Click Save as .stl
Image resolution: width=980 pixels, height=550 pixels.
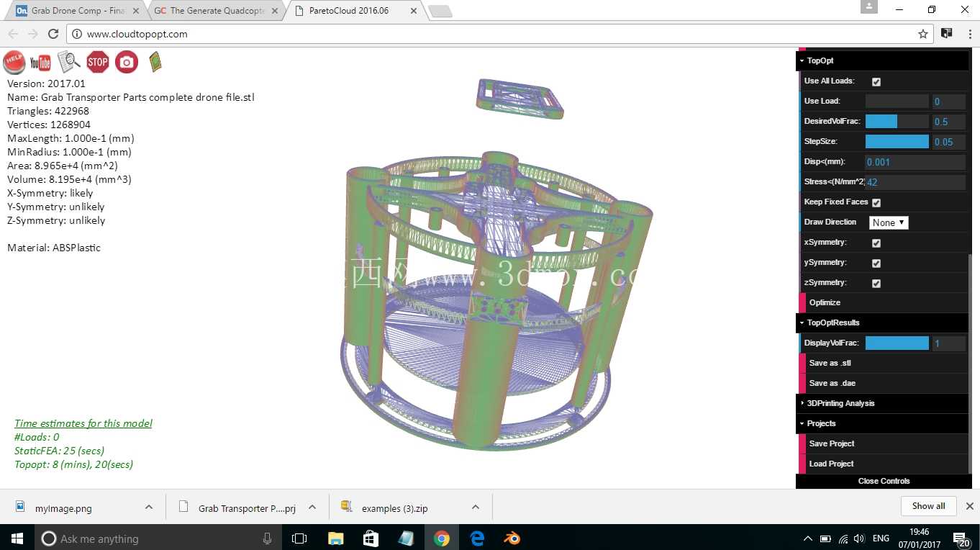click(x=884, y=363)
